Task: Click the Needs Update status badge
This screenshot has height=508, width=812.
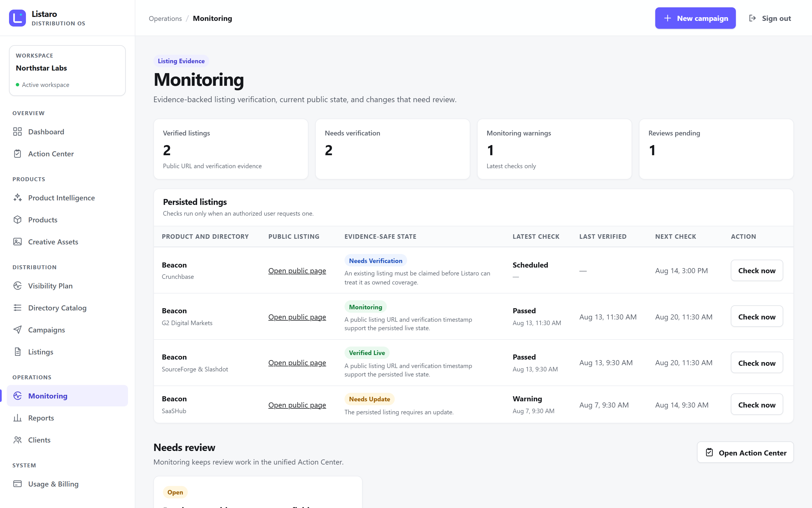Action: pyautogui.click(x=369, y=399)
